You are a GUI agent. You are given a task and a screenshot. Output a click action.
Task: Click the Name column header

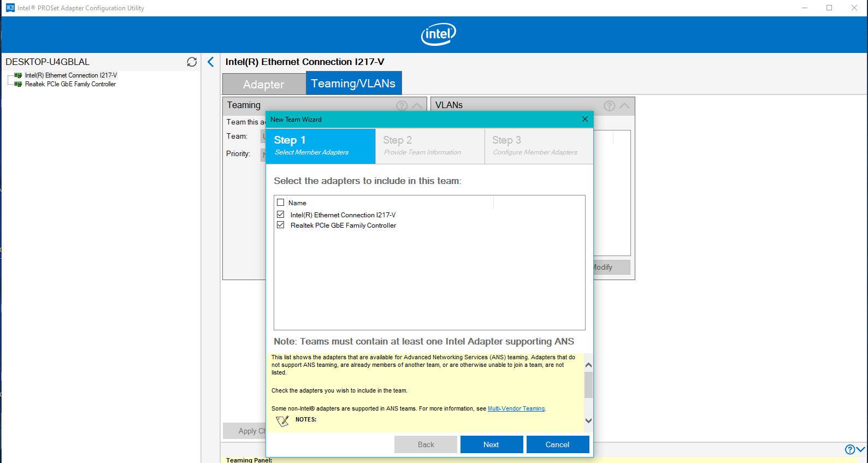[x=297, y=203]
